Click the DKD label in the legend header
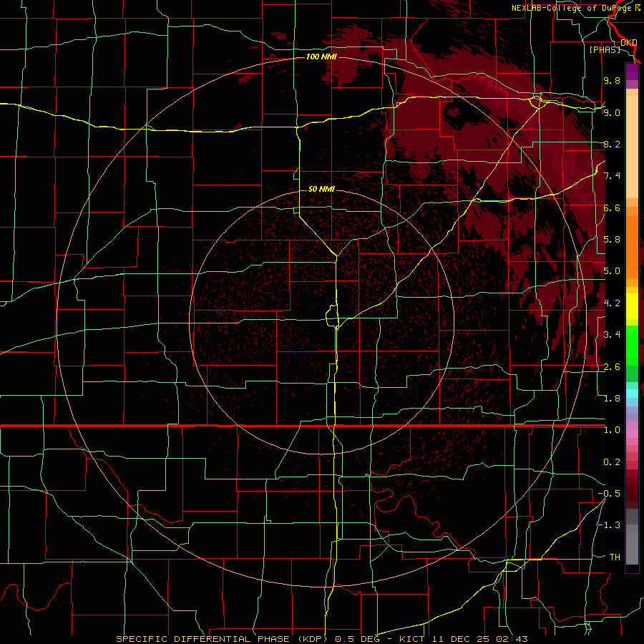The height and width of the screenshot is (644, 644). (x=629, y=42)
